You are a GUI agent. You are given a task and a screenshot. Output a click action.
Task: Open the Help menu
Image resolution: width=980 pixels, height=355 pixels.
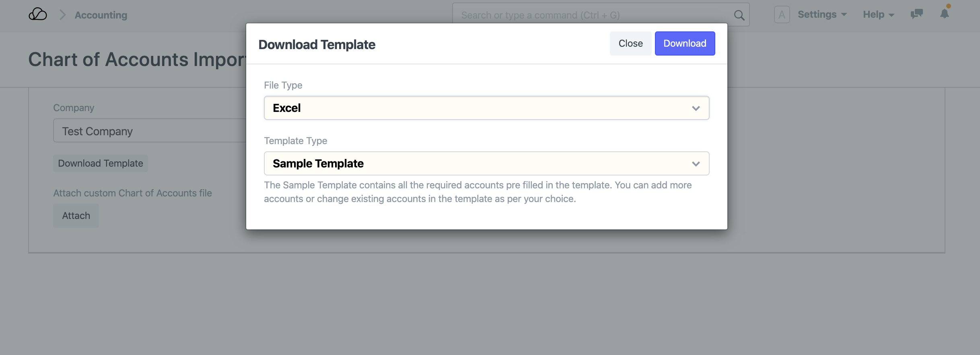(878, 14)
